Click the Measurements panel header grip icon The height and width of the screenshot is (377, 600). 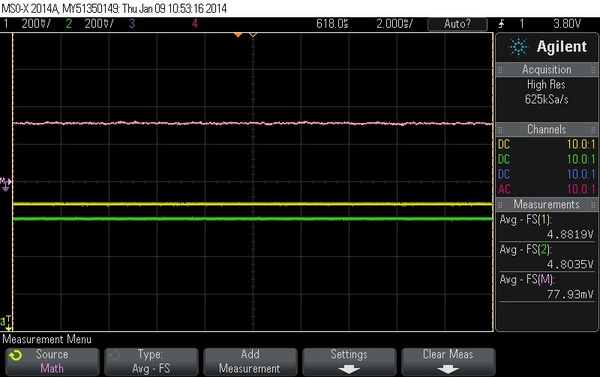pos(500,205)
